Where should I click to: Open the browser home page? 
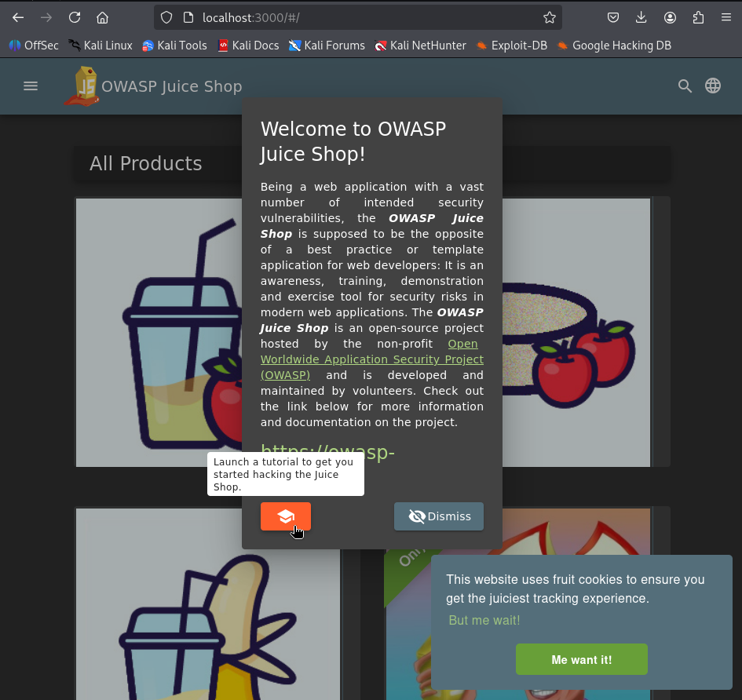(102, 18)
